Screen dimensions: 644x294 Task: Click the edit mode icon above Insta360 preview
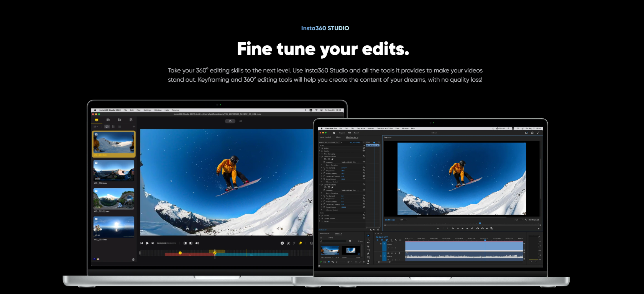[230, 121]
